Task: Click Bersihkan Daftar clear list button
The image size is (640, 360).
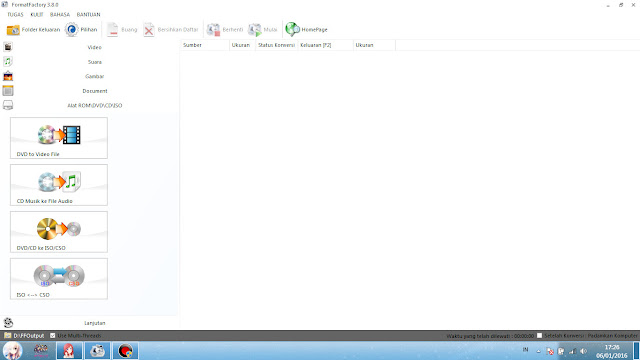Action: [x=171, y=29]
